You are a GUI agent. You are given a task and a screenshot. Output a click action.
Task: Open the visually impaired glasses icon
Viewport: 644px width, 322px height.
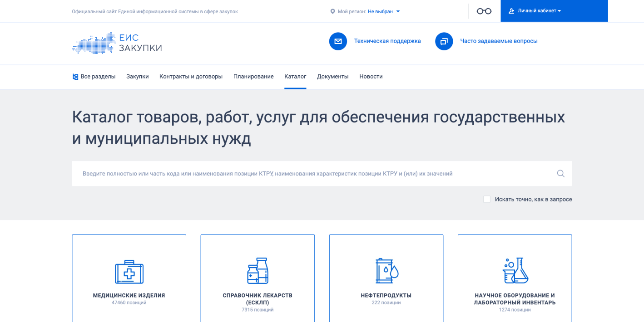pyautogui.click(x=484, y=11)
